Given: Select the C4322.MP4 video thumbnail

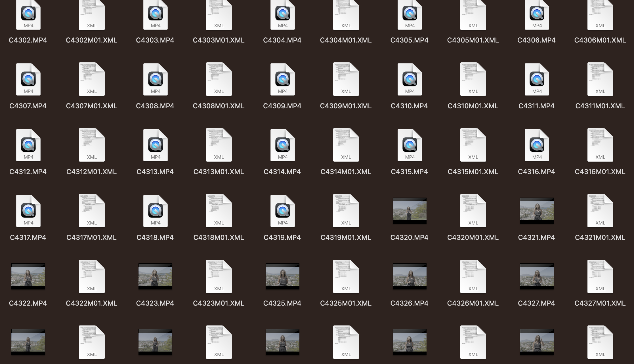Looking at the screenshot, I should (28, 276).
